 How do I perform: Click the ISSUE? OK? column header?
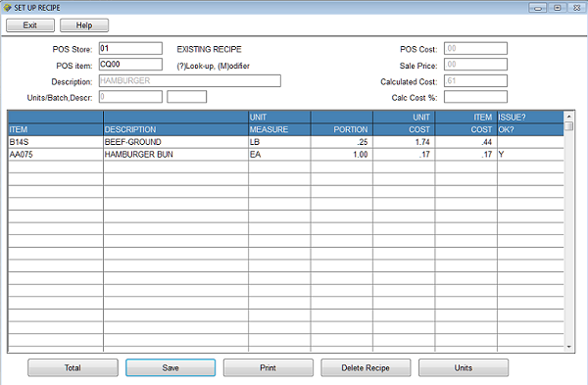(530, 123)
